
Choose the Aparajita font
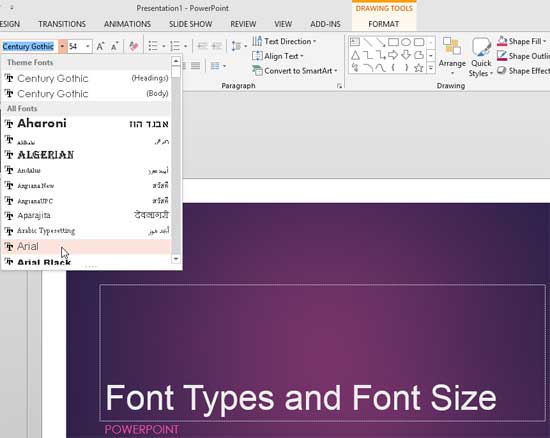86,215
